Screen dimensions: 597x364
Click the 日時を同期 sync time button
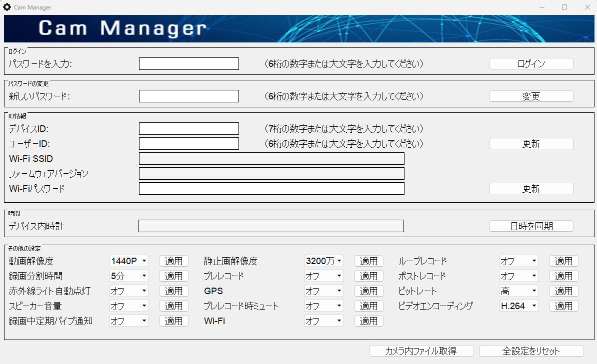click(531, 226)
